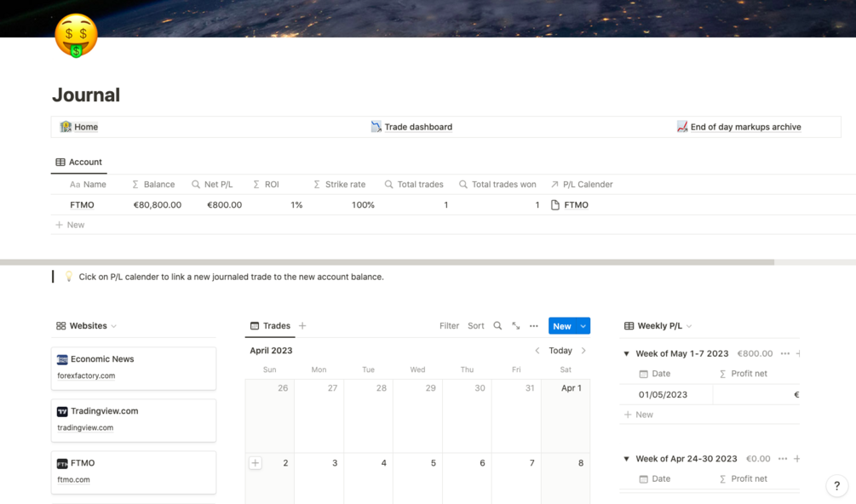Viewport: 856px width, 504px height.
Task: Select the Trades calendar tab
Action: click(x=270, y=326)
